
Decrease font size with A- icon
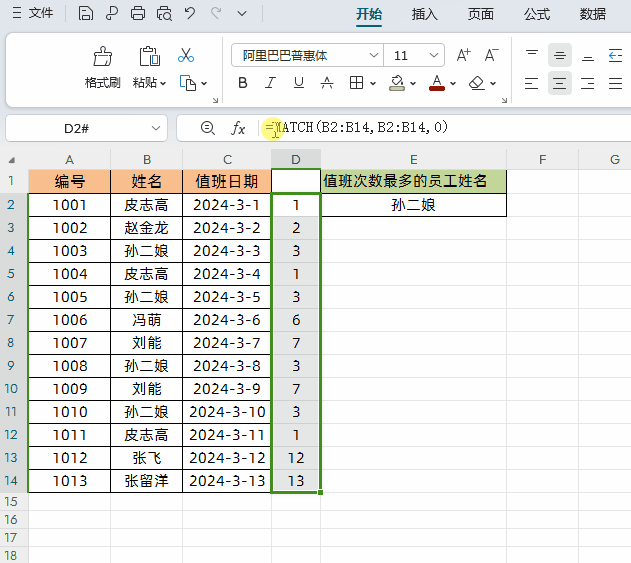pos(491,56)
